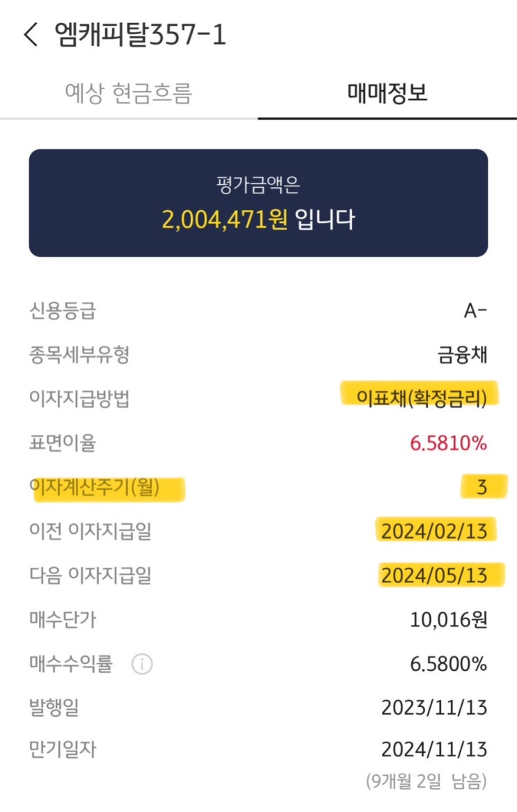
Task: Tap previous interest date 2024/02/13
Action: tap(434, 532)
